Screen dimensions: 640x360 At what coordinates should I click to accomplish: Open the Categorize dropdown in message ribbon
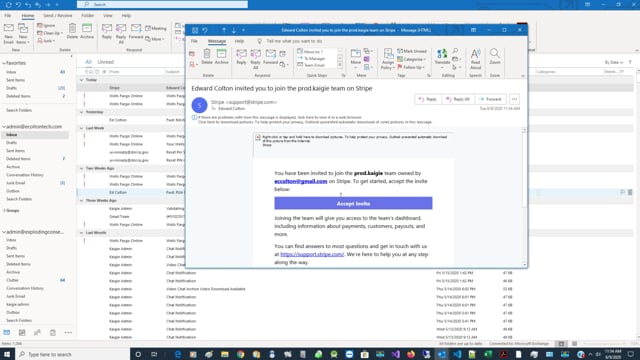point(411,59)
